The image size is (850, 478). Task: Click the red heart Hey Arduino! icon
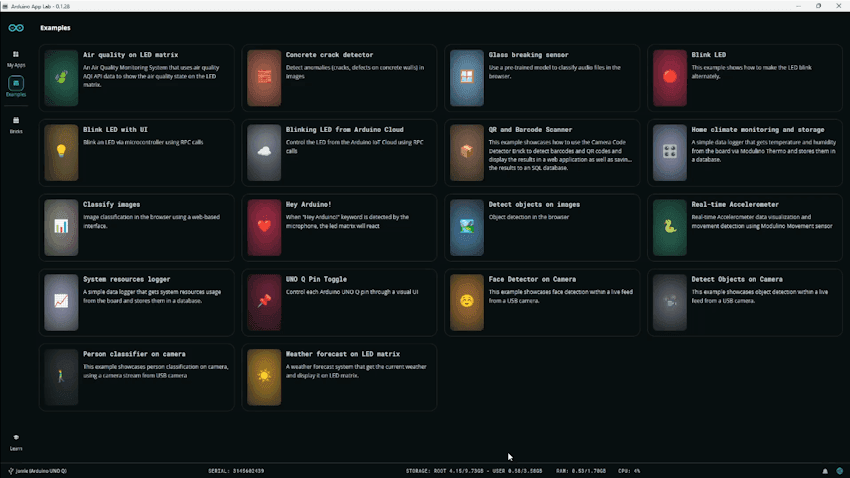click(x=264, y=226)
